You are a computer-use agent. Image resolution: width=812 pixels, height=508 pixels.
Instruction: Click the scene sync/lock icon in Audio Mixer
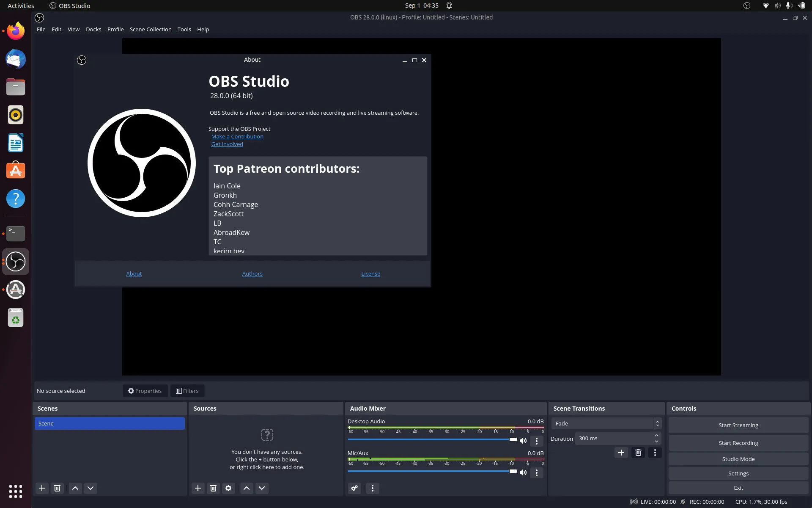[x=354, y=488]
